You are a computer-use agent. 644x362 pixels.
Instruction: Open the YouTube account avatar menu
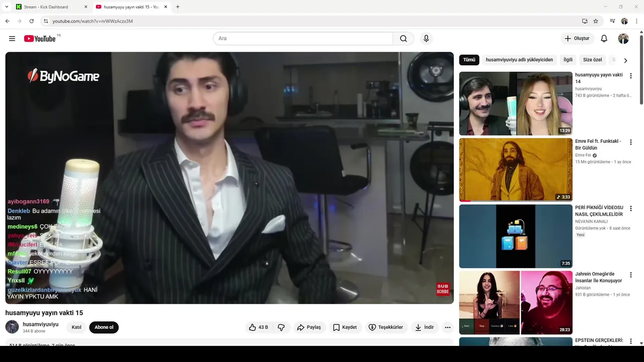click(623, 39)
